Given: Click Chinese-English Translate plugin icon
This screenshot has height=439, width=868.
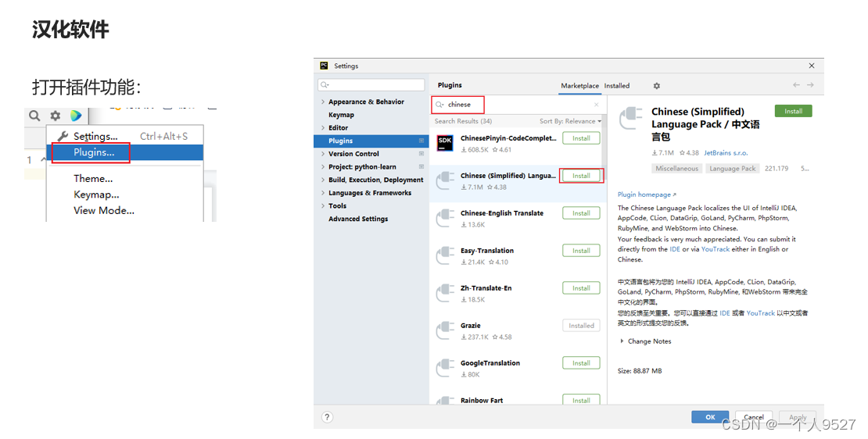Looking at the screenshot, I should point(445,218).
